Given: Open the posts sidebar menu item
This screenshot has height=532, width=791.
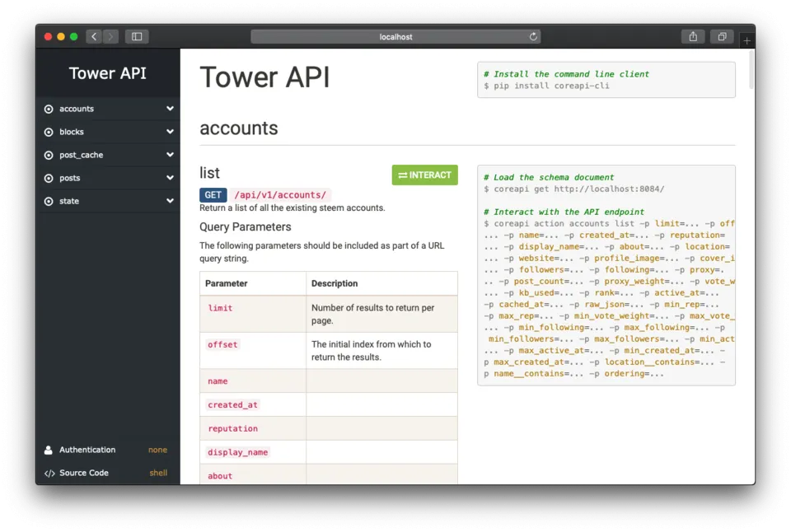Looking at the screenshot, I should (108, 178).
